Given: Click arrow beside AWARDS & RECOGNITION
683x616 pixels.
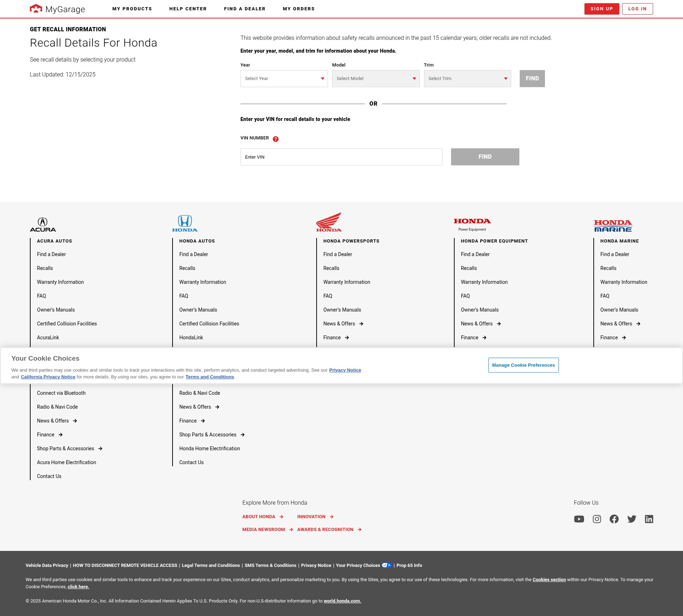Looking at the screenshot, I should [360, 530].
